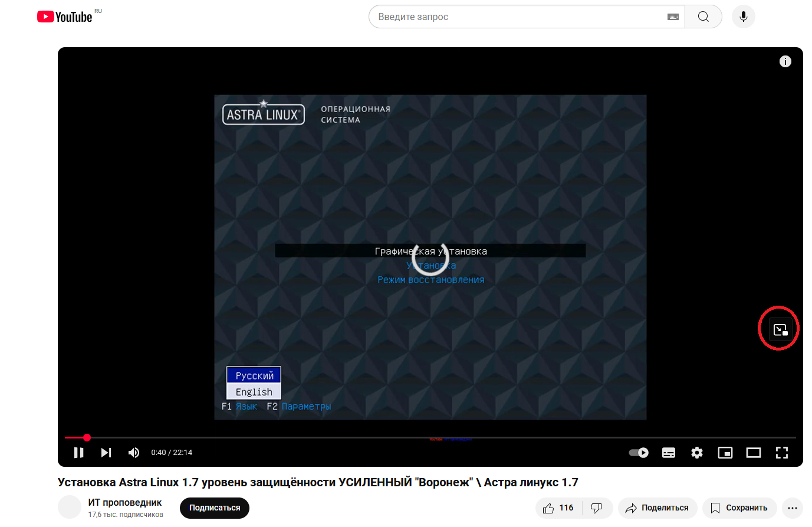Skip to the next video
This screenshot has height=527, width=812.
(106, 453)
